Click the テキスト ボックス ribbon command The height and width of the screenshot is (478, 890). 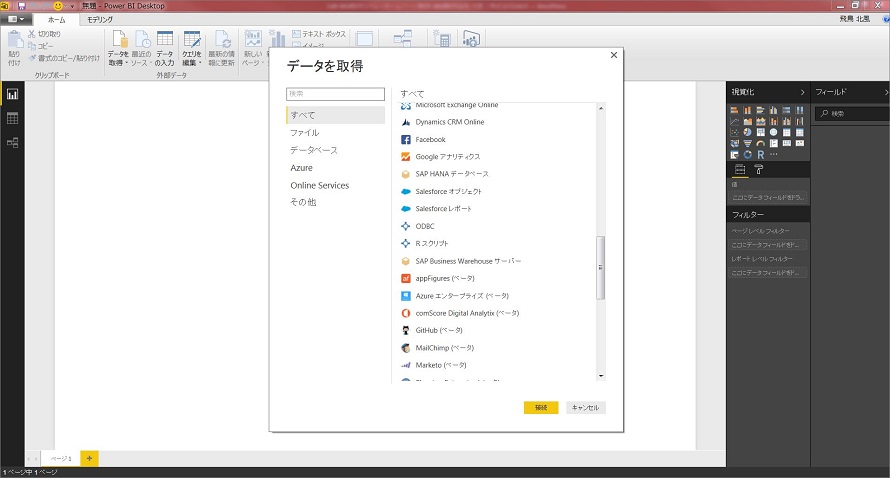click(x=318, y=34)
